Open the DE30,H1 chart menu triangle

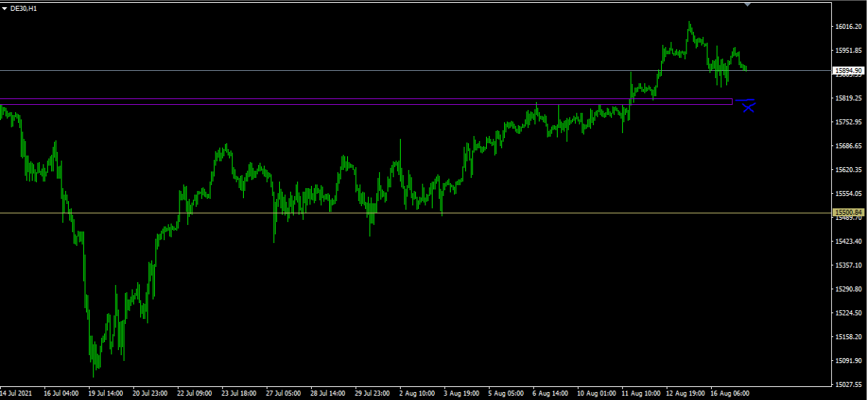[4, 8]
